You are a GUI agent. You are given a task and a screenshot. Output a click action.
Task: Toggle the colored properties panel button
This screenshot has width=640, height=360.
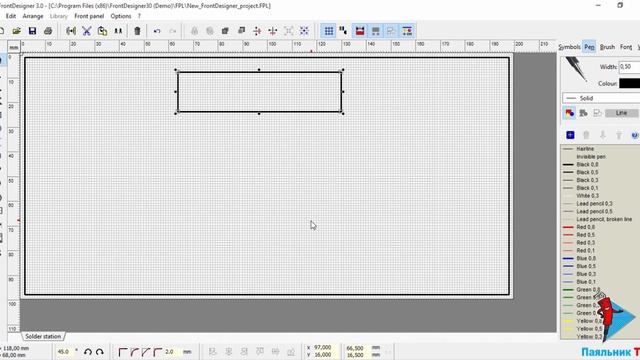[x=407, y=31]
